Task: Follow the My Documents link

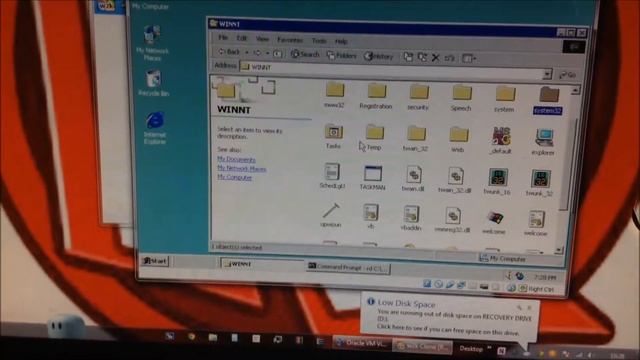Action: (236, 159)
